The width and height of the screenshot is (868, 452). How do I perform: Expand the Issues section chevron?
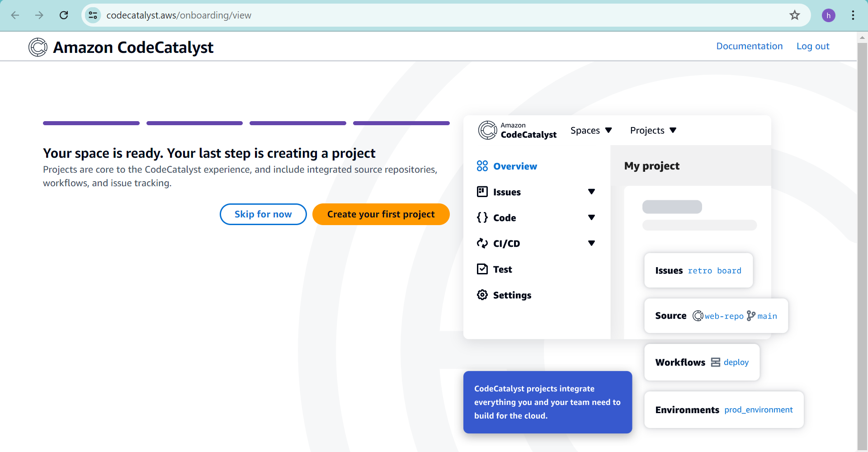pyautogui.click(x=592, y=192)
